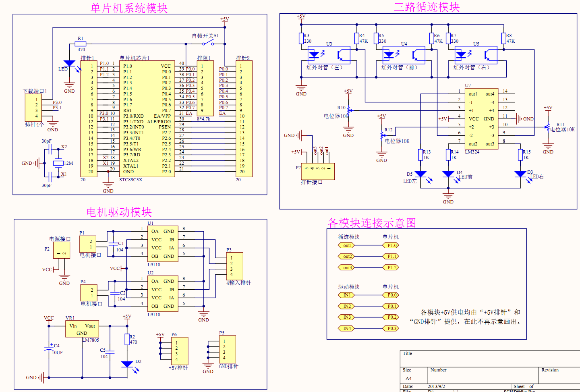Screen dimensions: 580x392
Task: Select LED D5 labeled LED左
Action: coord(420,174)
